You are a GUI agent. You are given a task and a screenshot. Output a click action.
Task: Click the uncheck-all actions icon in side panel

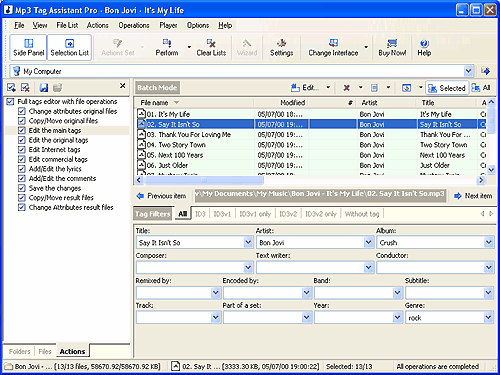(x=25, y=88)
